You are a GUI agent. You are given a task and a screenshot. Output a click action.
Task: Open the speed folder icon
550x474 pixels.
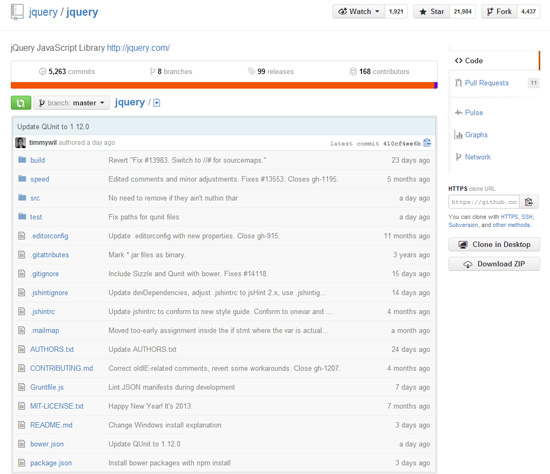tap(22, 179)
